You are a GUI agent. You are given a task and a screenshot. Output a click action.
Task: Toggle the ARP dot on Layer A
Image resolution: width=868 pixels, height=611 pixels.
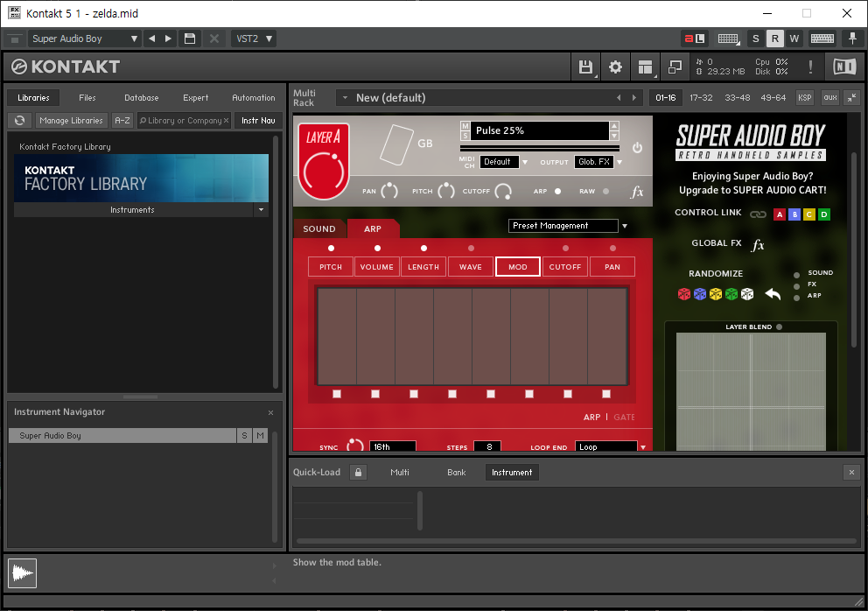pyautogui.click(x=557, y=192)
